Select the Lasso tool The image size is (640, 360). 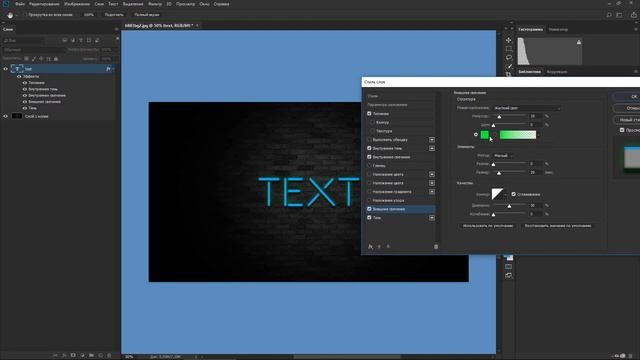509,58
